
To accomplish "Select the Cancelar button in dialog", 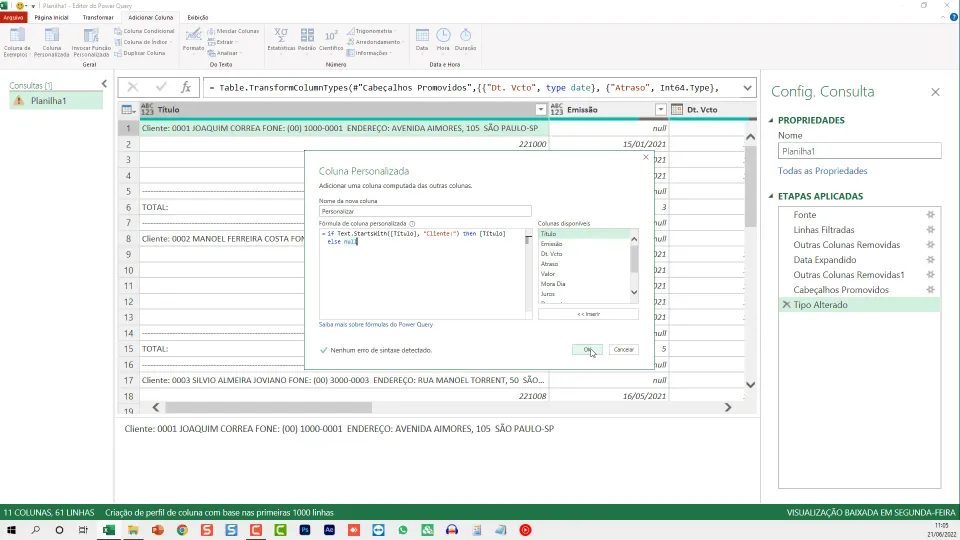I will (624, 350).
